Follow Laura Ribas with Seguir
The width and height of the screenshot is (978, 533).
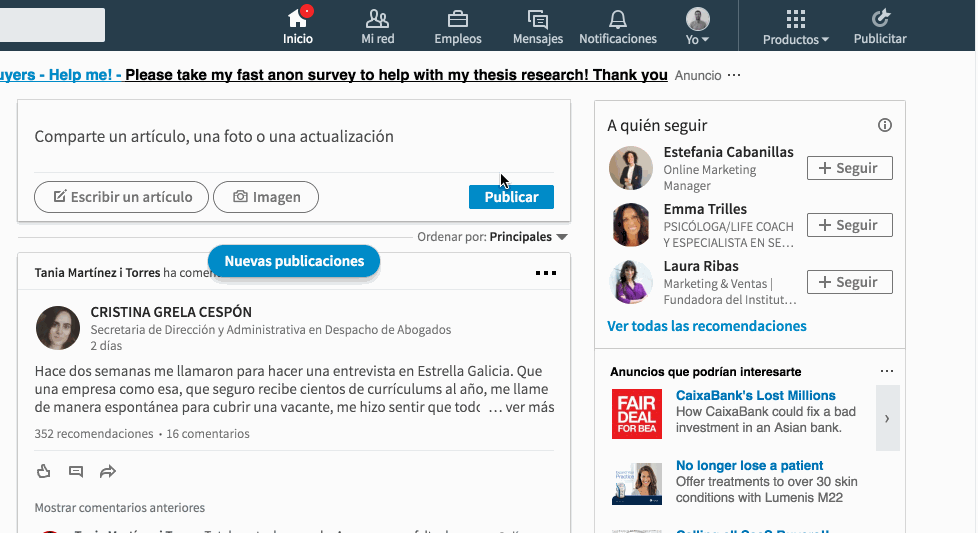[x=850, y=282]
